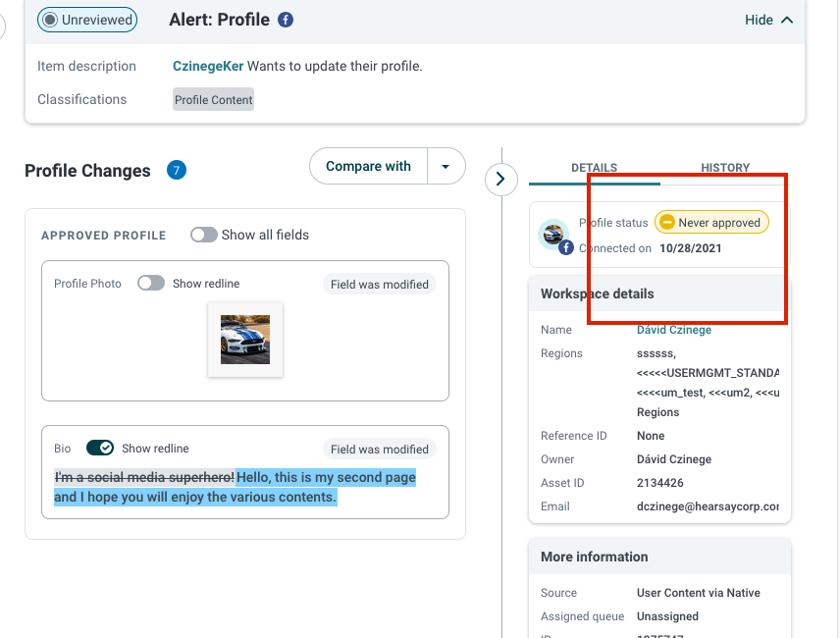Select the DETAILS tab

[x=594, y=168]
